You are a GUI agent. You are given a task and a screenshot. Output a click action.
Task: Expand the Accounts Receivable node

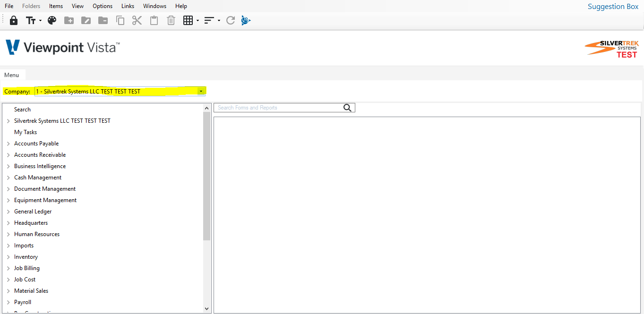[9, 155]
